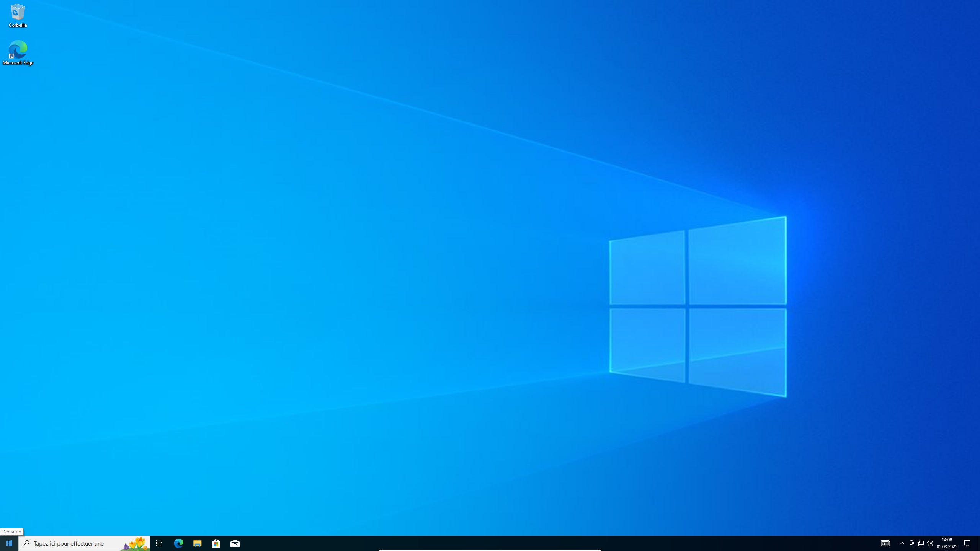Open the notification Action Center icon

pos(968,543)
